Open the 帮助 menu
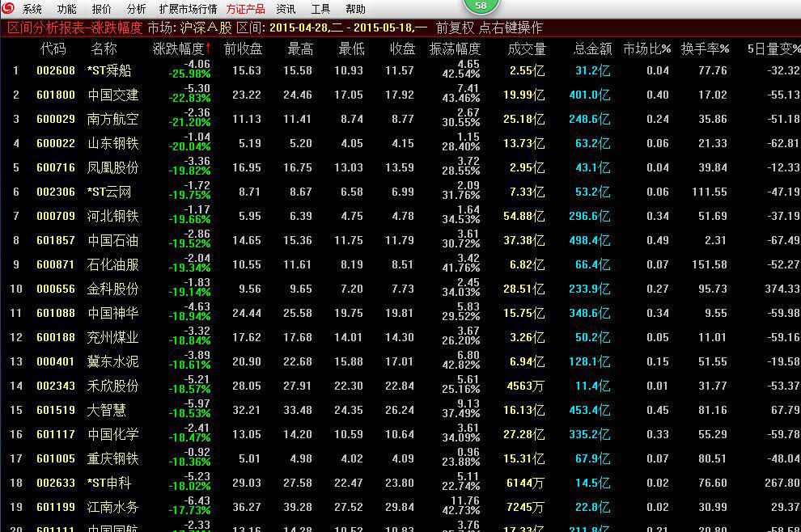Screen dimensions: 801x532 tap(355, 9)
